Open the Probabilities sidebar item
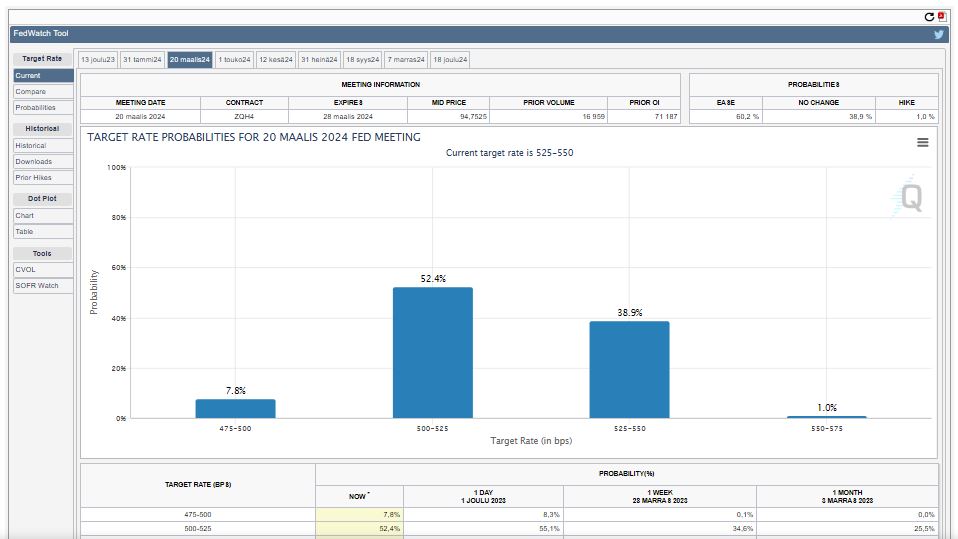The height and width of the screenshot is (539, 958). pyautogui.click(x=43, y=108)
